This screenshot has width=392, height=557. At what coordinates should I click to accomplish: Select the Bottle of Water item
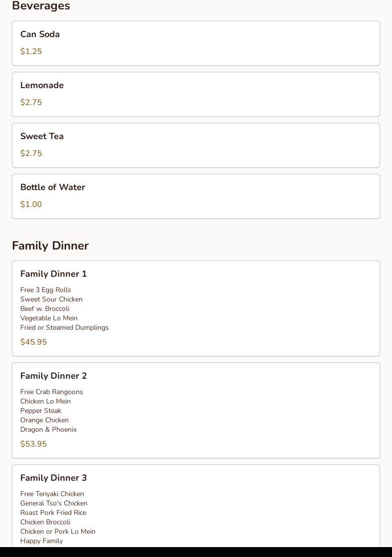click(x=52, y=187)
